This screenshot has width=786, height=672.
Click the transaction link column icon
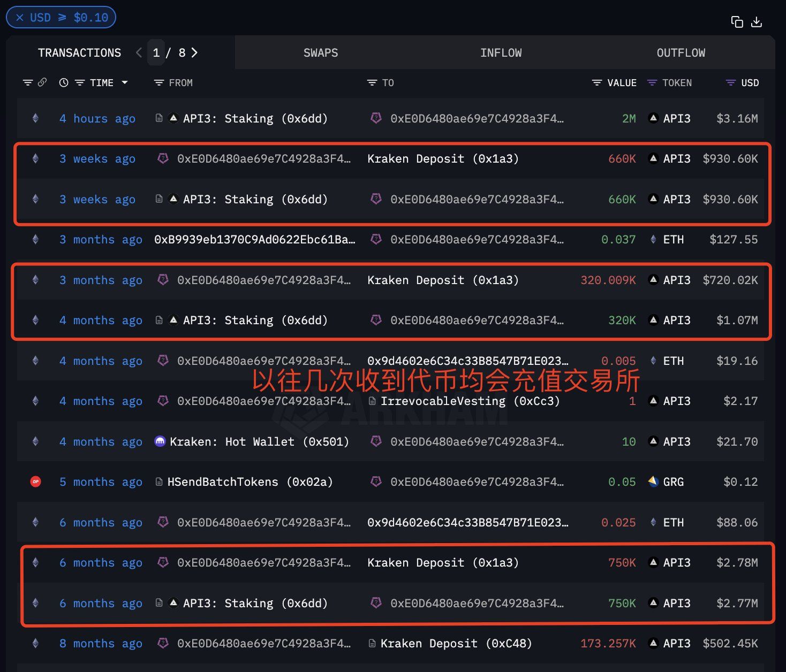pyautogui.click(x=42, y=82)
